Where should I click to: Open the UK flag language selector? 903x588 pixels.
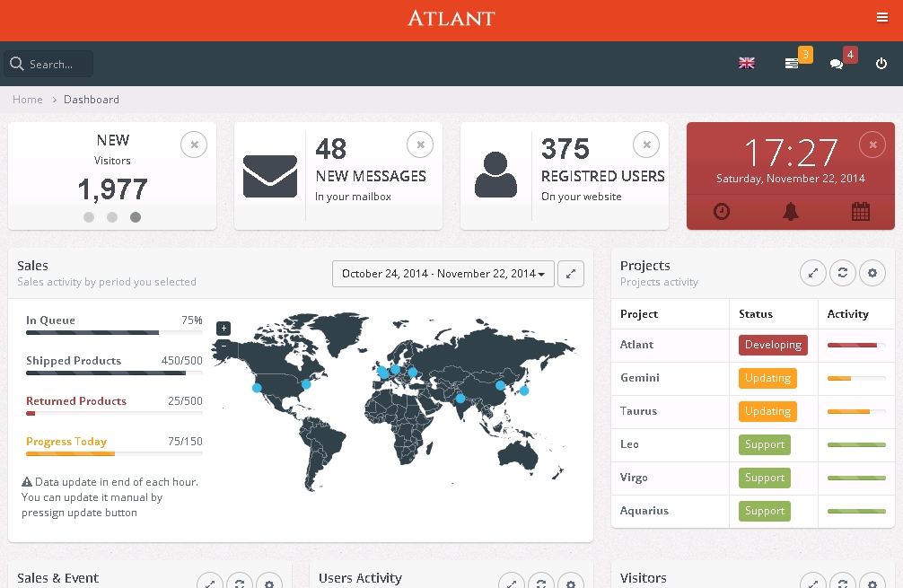[x=746, y=64]
